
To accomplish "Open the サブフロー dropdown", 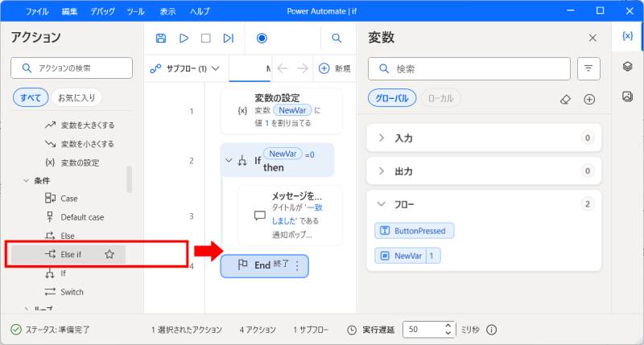I will pos(185,68).
